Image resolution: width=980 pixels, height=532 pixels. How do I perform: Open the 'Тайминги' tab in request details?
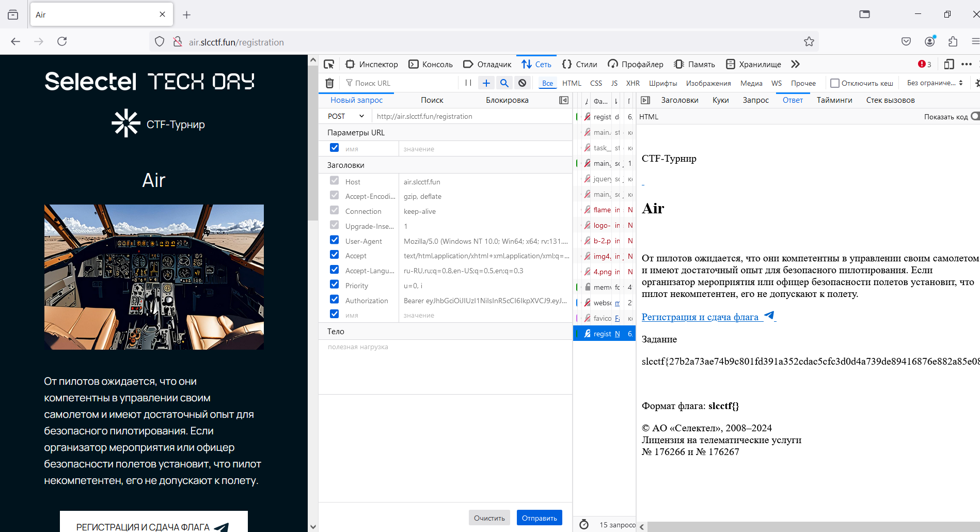tap(834, 100)
